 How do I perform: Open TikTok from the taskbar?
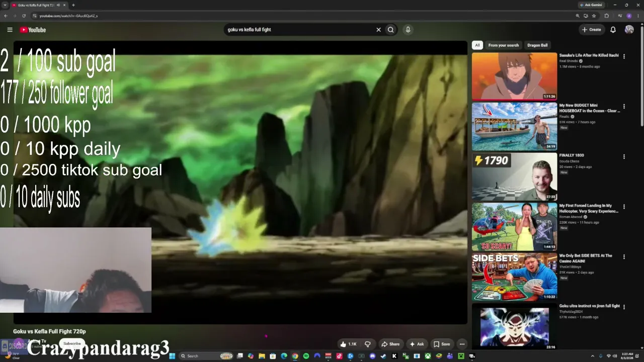click(x=339, y=356)
